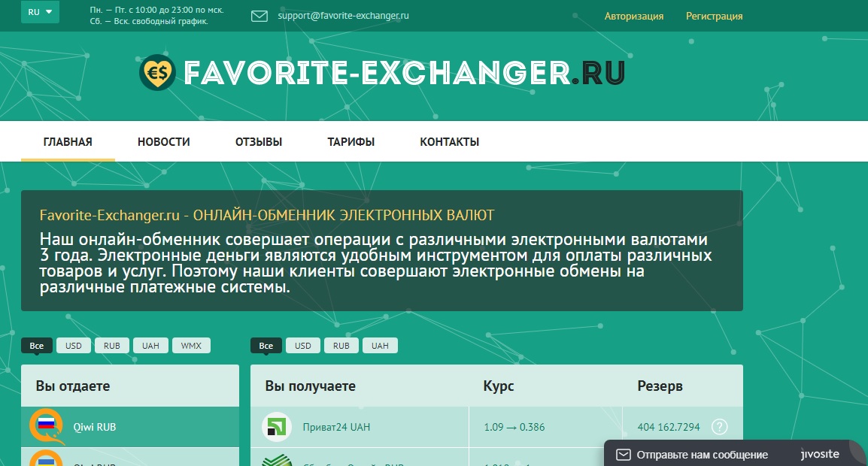Click the Резерв column header
868x466 pixels.
tap(660, 386)
